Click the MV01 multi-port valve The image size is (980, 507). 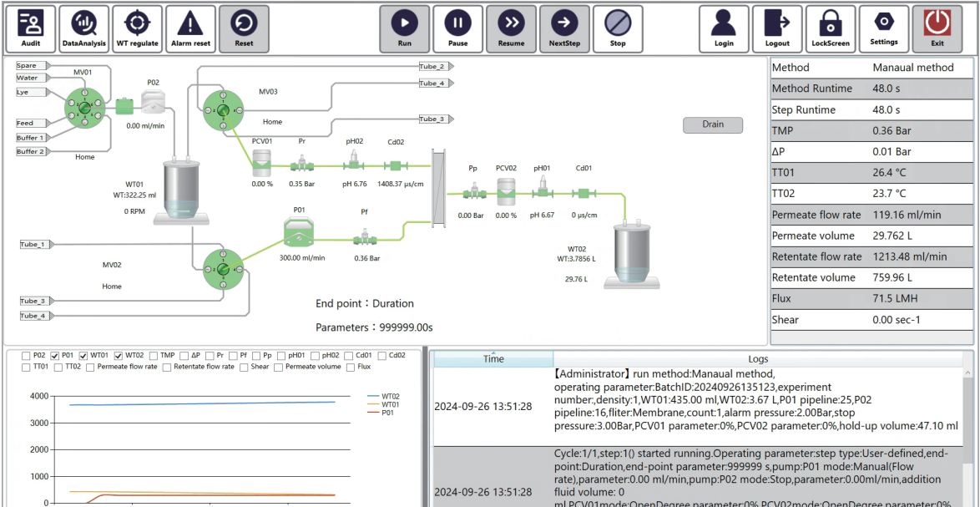pyautogui.click(x=84, y=108)
